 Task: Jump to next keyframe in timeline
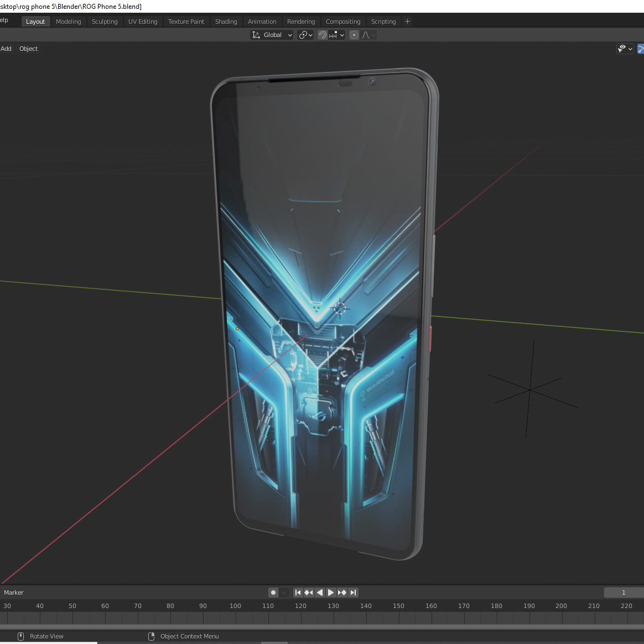coord(342,593)
